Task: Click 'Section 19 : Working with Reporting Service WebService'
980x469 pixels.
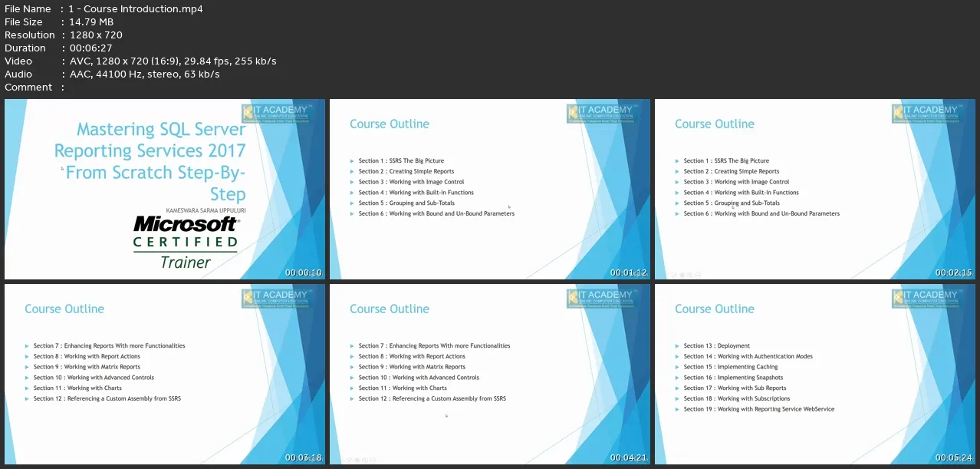Action: pos(758,409)
